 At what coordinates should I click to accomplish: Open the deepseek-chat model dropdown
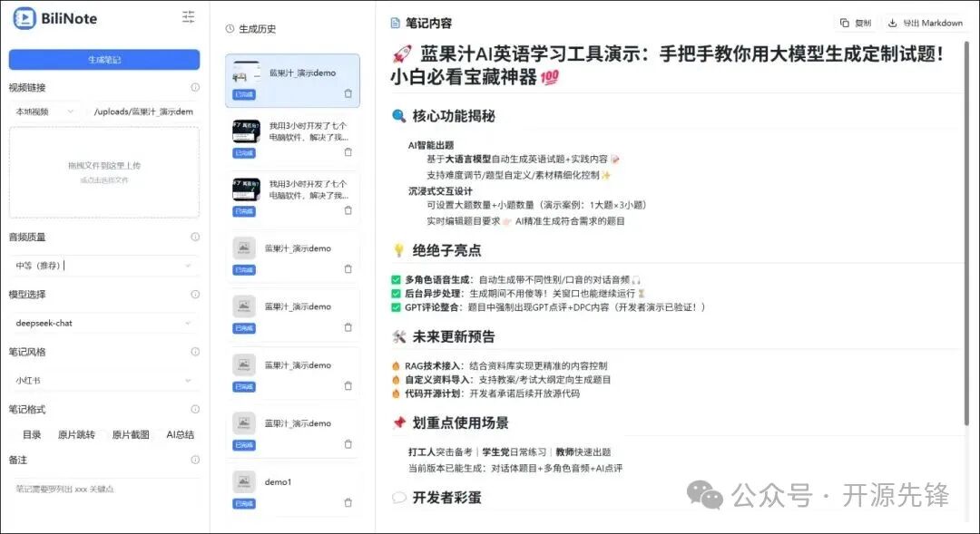pos(103,322)
